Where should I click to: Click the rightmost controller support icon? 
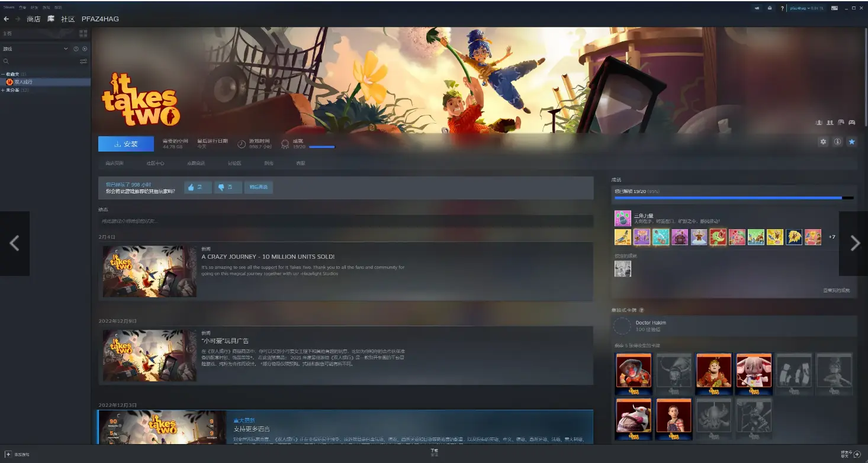click(x=851, y=123)
